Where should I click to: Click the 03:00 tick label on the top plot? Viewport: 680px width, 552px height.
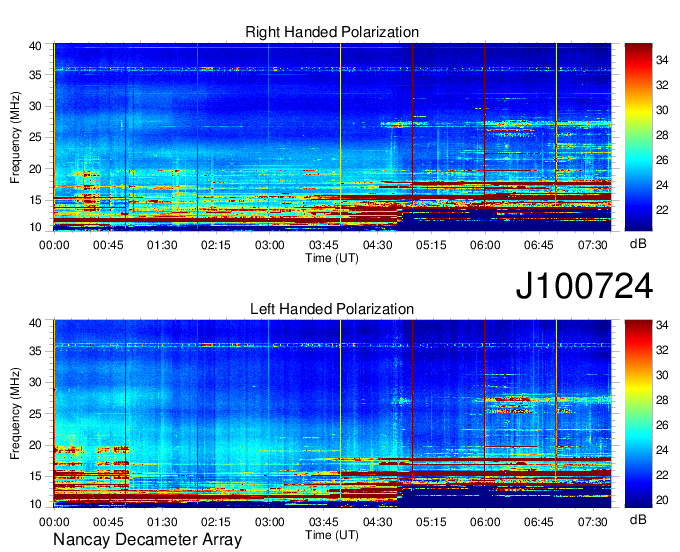click(x=269, y=245)
